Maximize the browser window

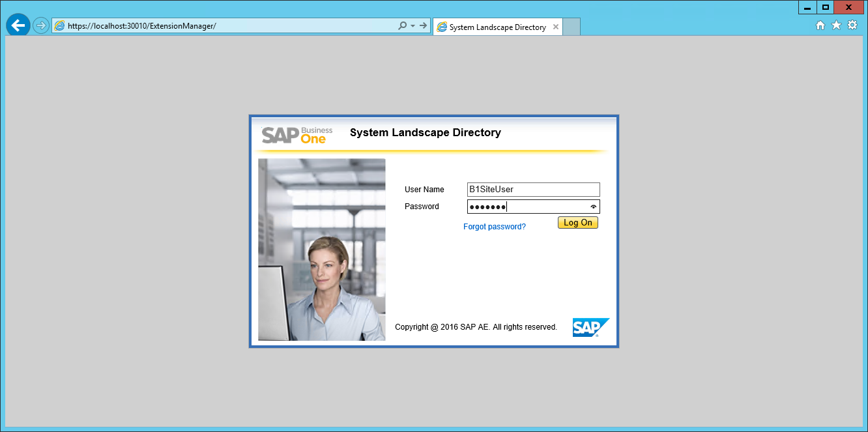(825, 7)
